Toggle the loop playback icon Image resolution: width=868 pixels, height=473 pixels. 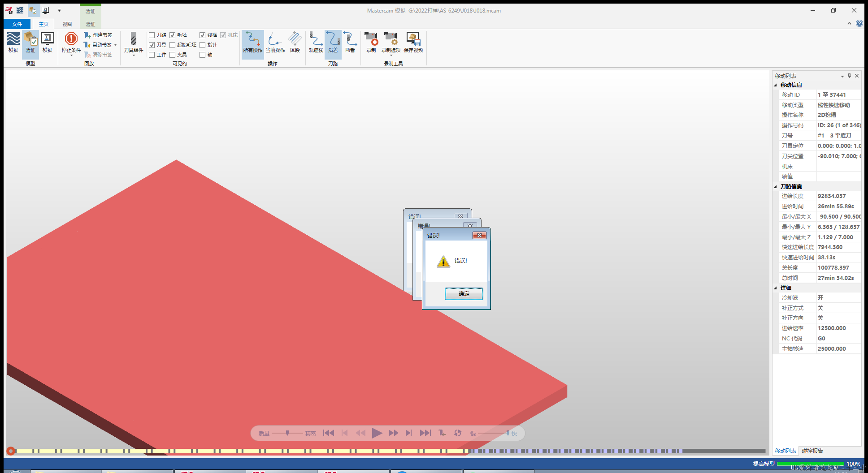coord(458,433)
